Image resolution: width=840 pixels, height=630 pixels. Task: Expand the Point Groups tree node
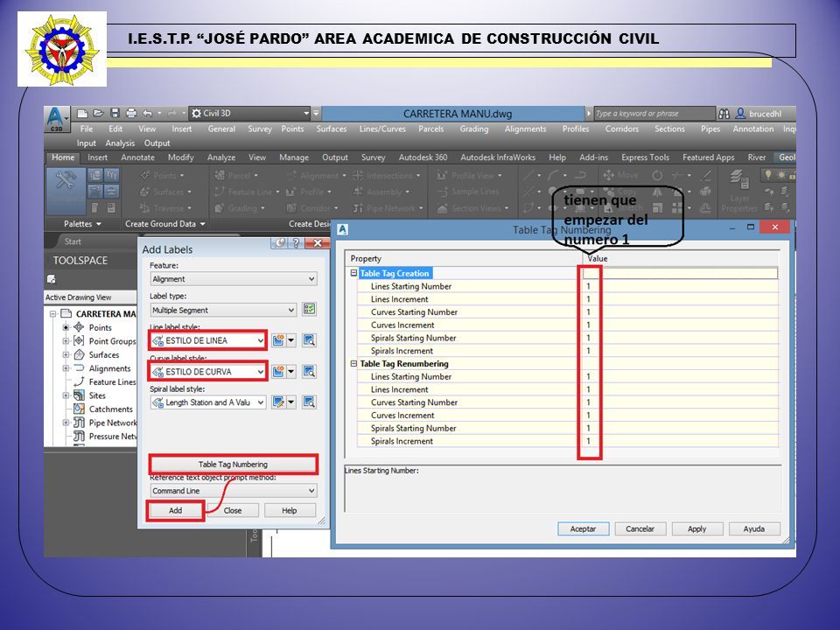(x=66, y=341)
